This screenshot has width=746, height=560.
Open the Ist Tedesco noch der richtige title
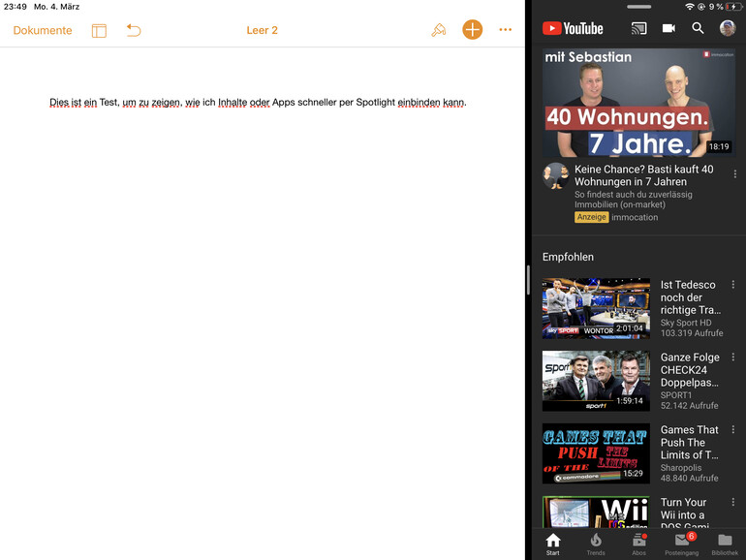[691, 297]
